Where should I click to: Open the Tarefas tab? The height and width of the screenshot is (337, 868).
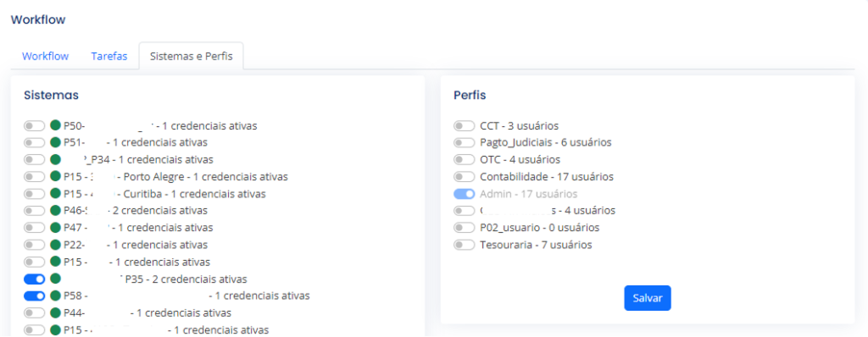coord(109,57)
